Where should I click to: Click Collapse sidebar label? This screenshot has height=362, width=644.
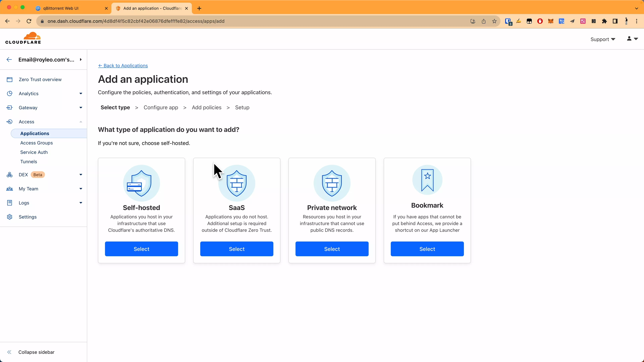click(37, 352)
